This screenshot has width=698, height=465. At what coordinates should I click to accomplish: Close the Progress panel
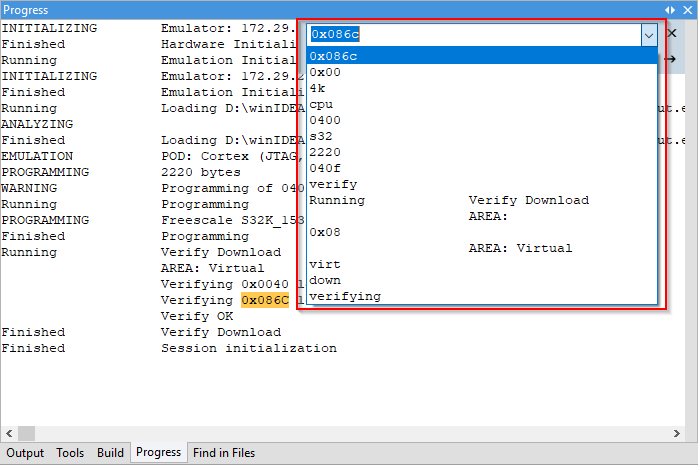coord(687,9)
